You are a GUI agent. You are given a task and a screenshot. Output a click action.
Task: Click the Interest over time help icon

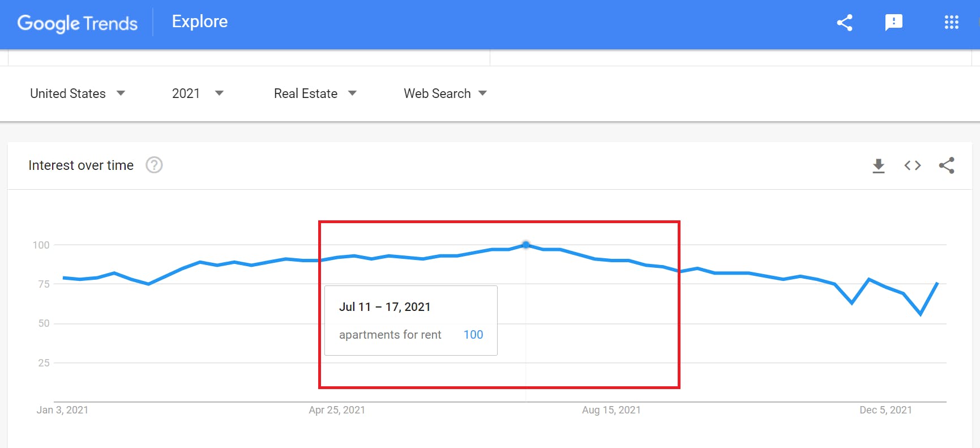(x=154, y=165)
